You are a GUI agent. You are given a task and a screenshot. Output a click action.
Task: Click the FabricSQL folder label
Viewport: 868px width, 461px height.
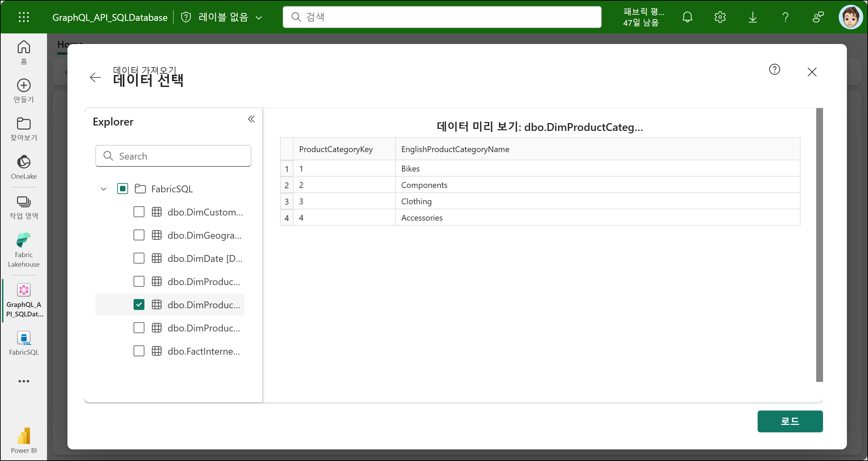[x=172, y=189]
